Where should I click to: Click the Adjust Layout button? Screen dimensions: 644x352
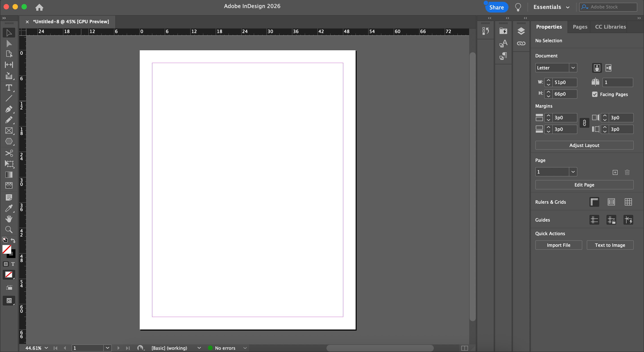point(584,145)
